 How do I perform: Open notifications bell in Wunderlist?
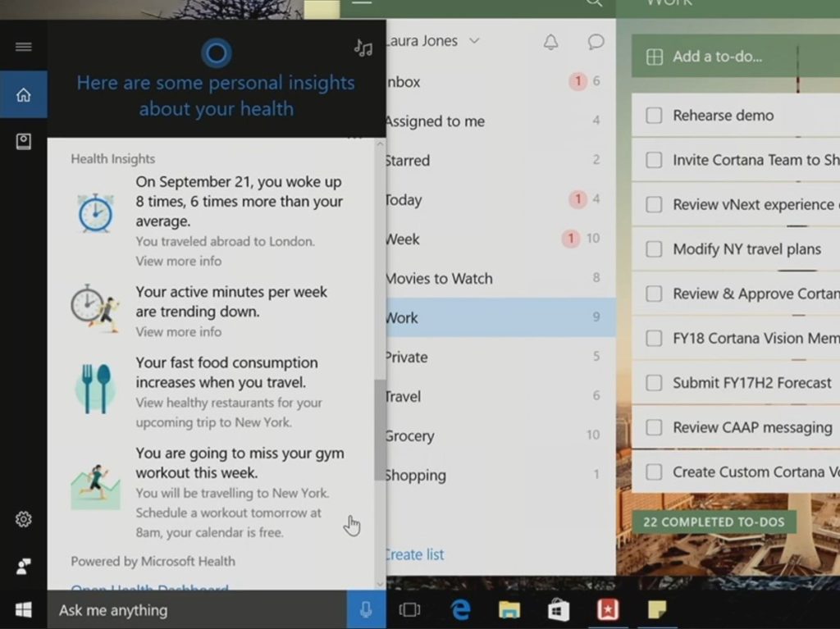pos(551,42)
